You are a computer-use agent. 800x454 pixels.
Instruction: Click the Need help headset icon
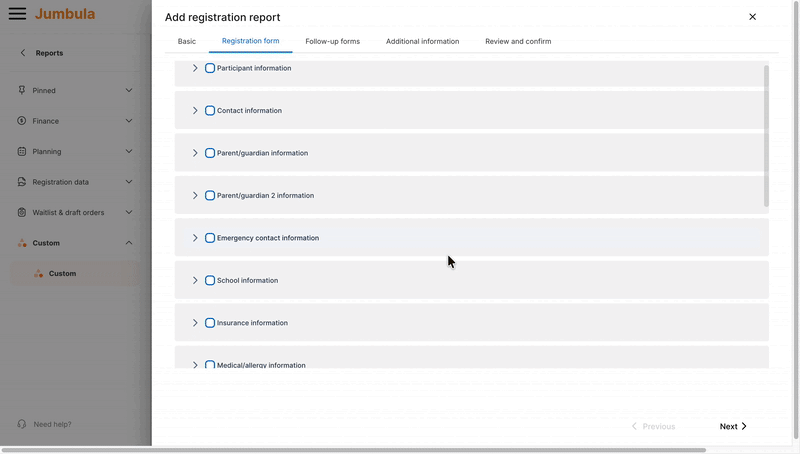click(x=22, y=424)
